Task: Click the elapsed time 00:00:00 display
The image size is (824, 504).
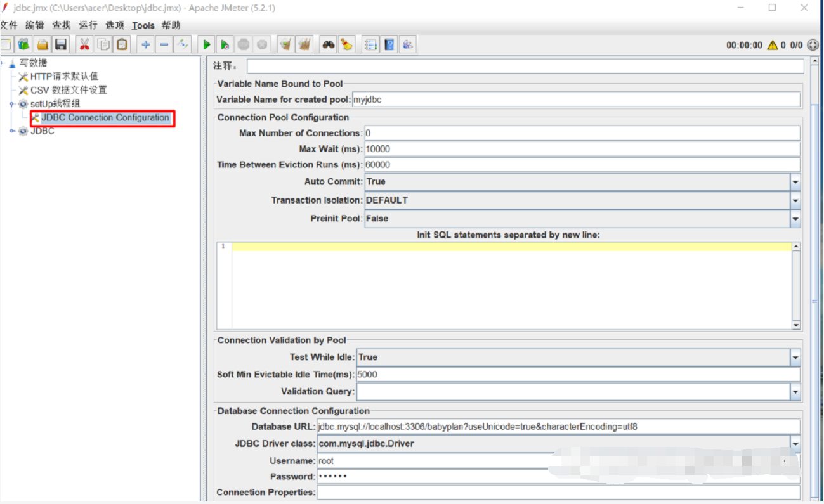Action: [x=744, y=46]
